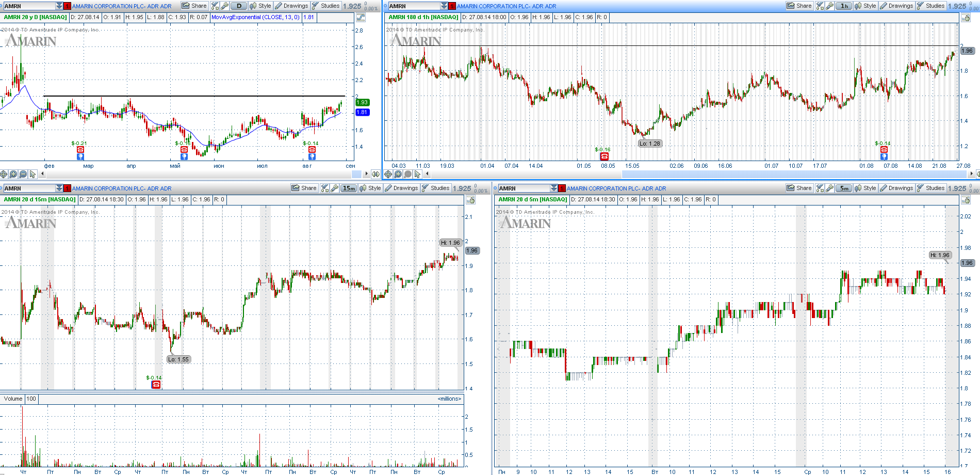The height and width of the screenshot is (475, 980).
Task: Open the scissors tool icon in the 15m chart
Action: (x=325, y=188)
